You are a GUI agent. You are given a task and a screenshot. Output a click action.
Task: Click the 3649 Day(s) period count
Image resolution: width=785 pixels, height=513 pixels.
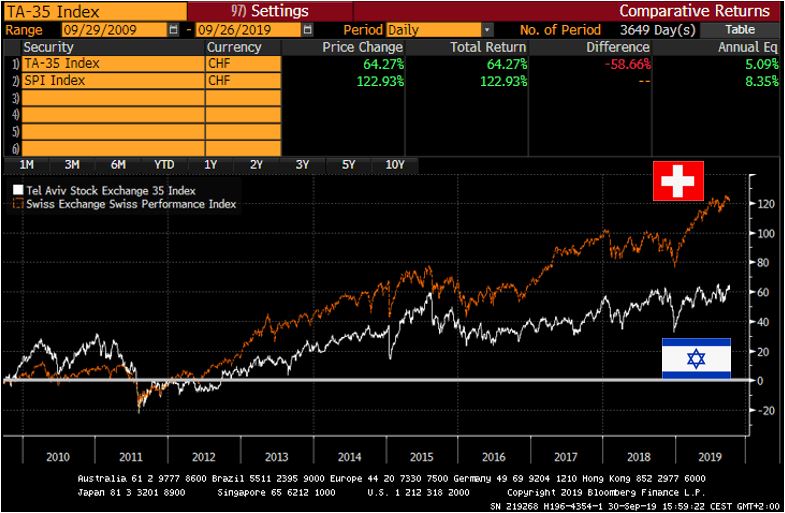657,30
